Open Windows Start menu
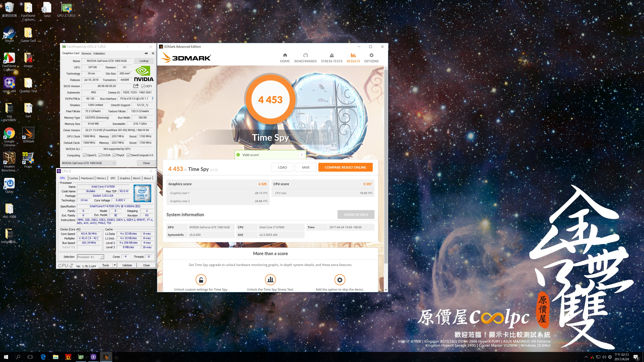Image resolution: width=644 pixels, height=362 pixels. [x=6, y=357]
